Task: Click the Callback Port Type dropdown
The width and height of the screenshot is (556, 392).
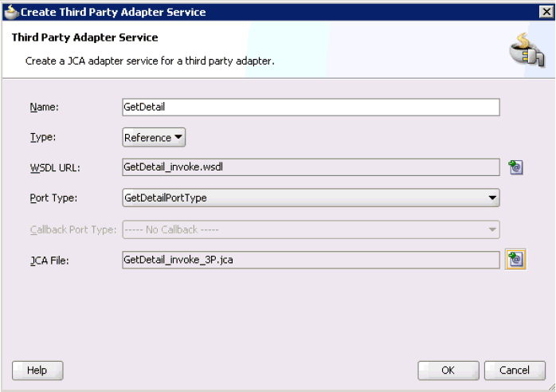Action: 311,229
